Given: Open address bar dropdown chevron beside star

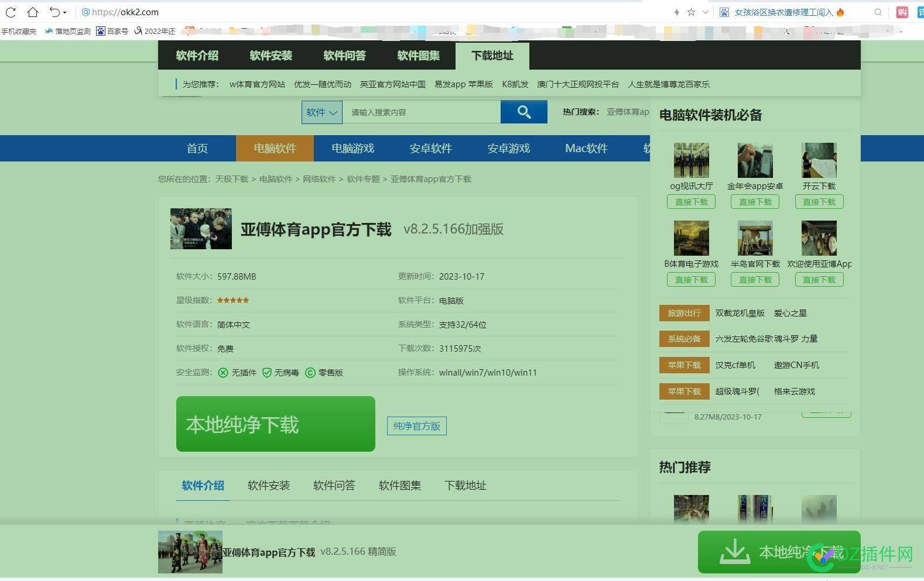Looking at the screenshot, I should coord(705,12).
